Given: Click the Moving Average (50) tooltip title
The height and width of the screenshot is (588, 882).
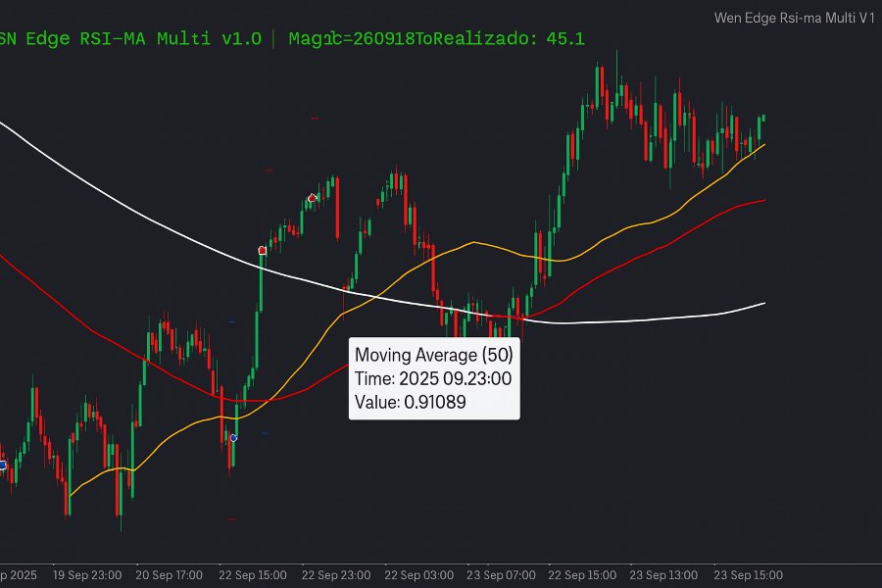Looking at the screenshot, I should tap(436, 355).
